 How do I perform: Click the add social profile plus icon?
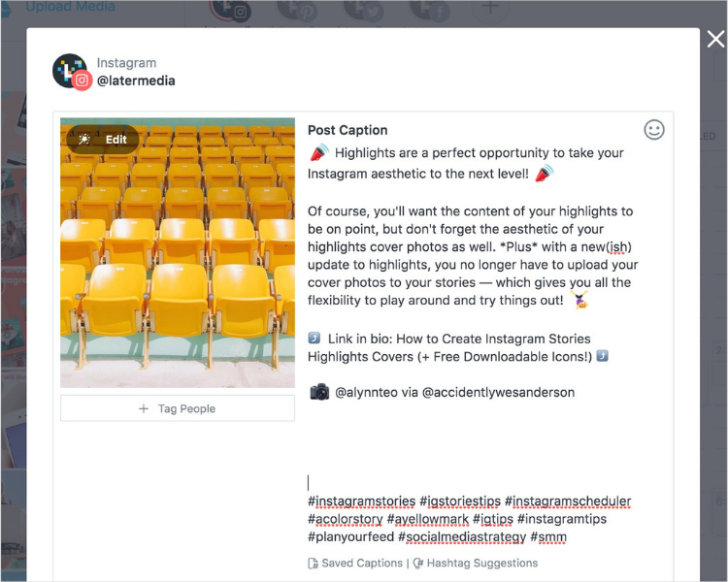coord(490,9)
